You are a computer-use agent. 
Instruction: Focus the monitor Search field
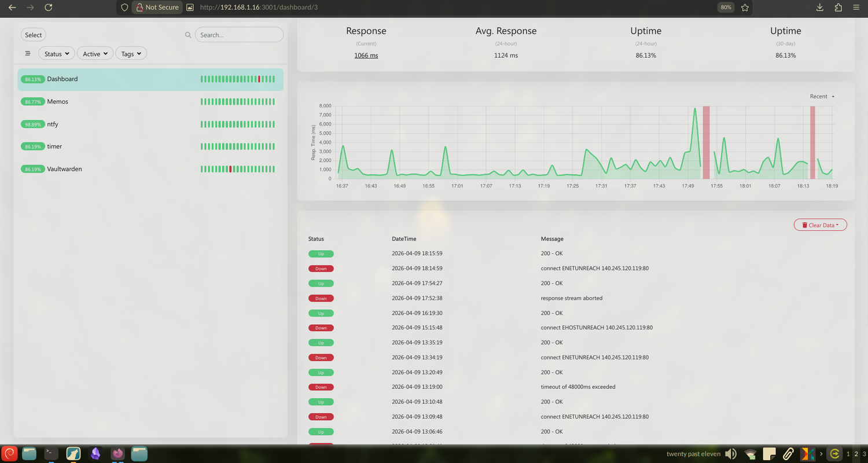pos(239,35)
